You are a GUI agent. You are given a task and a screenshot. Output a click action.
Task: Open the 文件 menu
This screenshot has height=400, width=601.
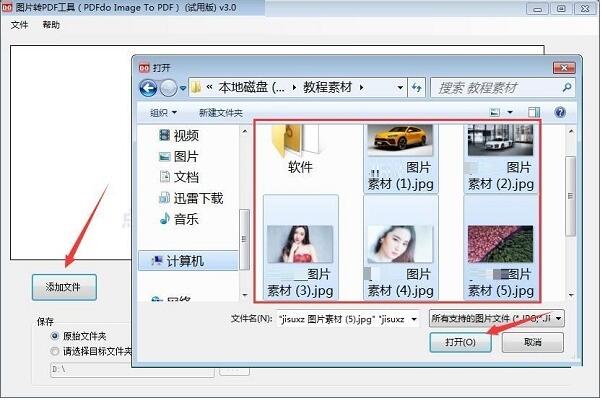tap(19, 25)
